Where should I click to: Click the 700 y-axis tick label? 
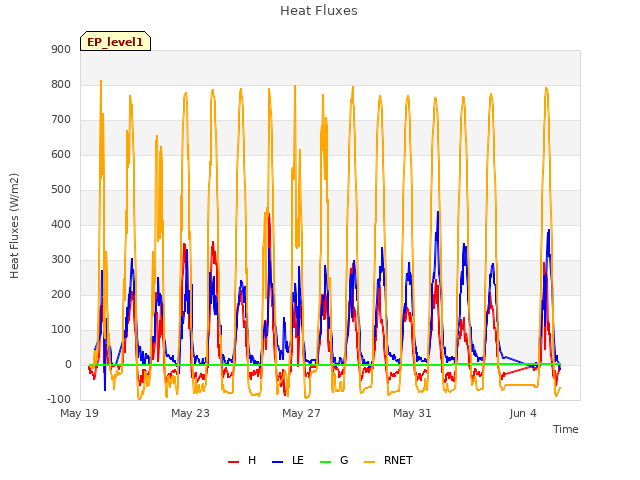[x=61, y=120]
